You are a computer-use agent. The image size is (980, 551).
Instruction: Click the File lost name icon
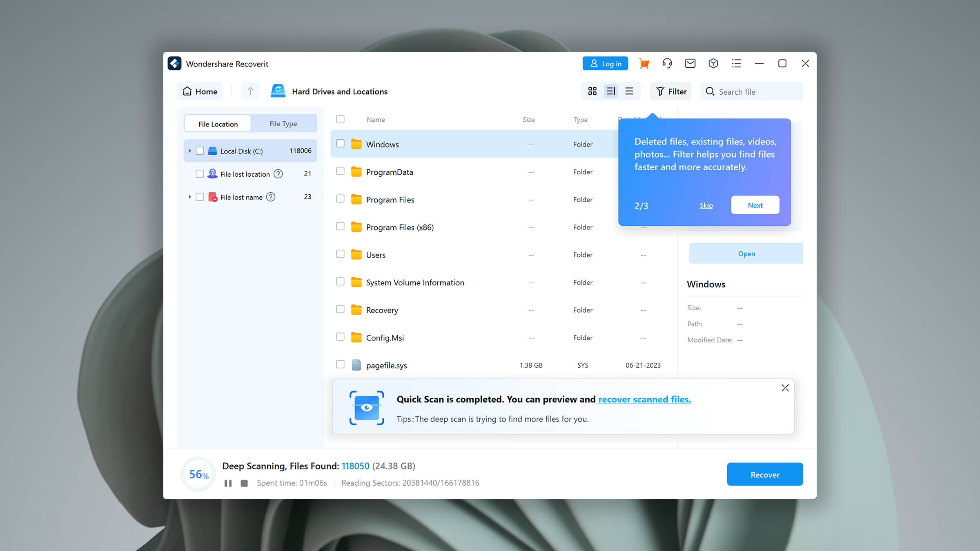212,197
